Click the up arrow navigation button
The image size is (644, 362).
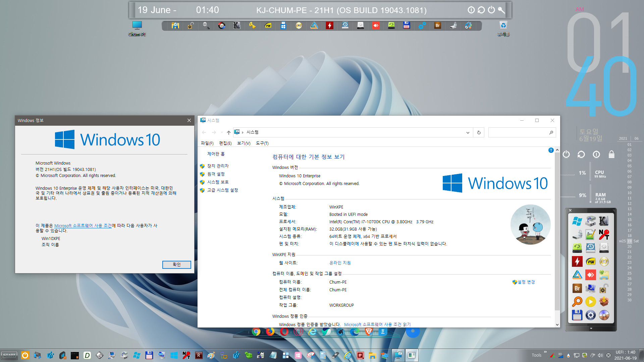(x=228, y=132)
